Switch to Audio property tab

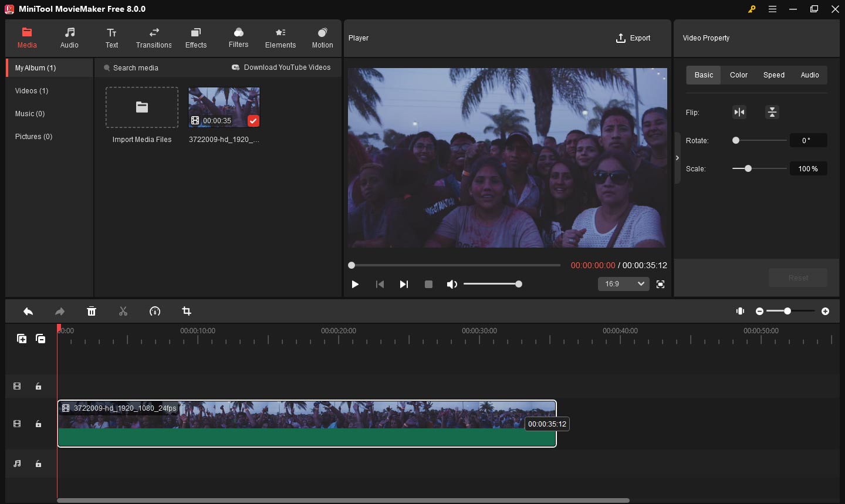tap(810, 75)
